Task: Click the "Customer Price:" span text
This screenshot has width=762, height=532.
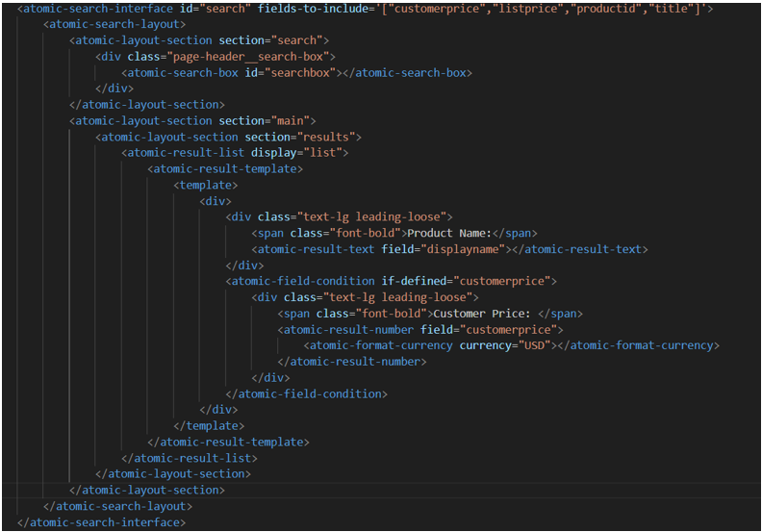Action: [x=482, y=314]
